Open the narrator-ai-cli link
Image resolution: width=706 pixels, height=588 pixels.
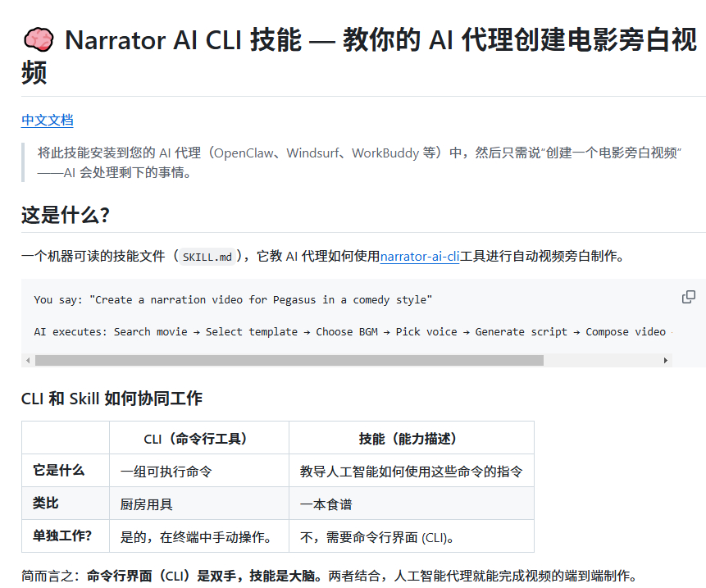(420, 256)
